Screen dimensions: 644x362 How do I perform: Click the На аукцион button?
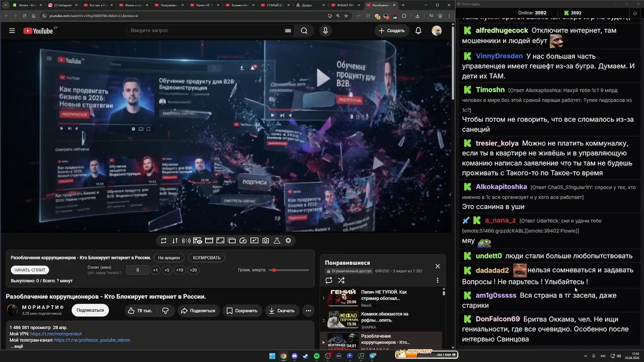coord(169,257)
